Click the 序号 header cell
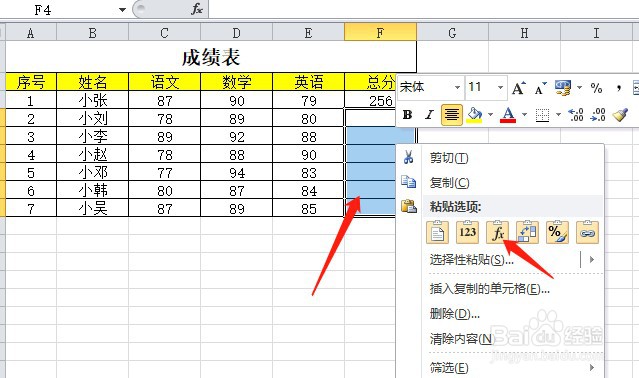This screenshot has height=378, width=639. pos(31,82)
